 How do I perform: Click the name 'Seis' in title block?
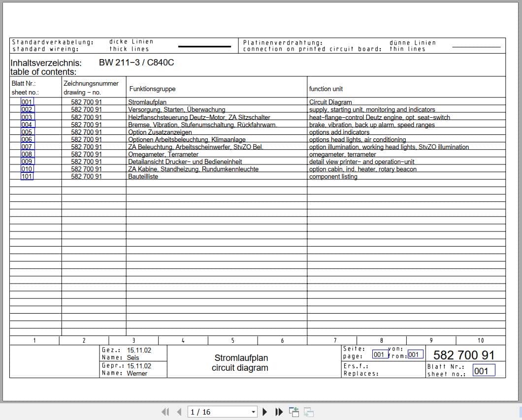133,358
